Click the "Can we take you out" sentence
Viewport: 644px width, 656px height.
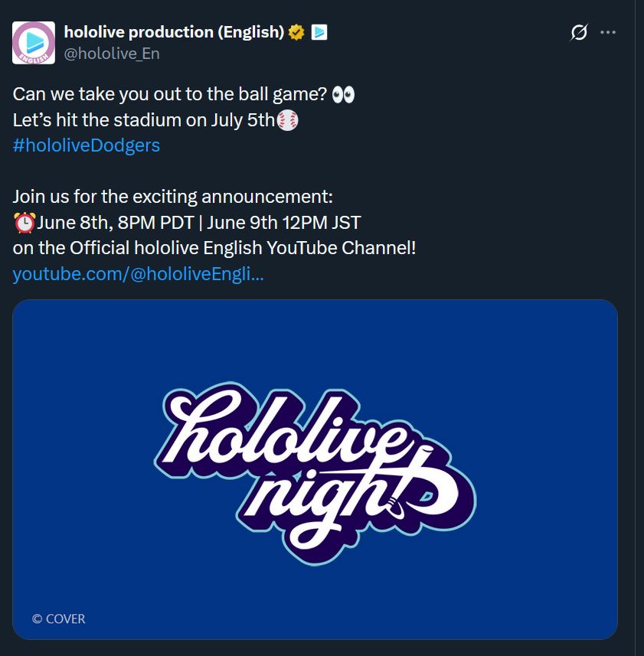pos(170,95)
